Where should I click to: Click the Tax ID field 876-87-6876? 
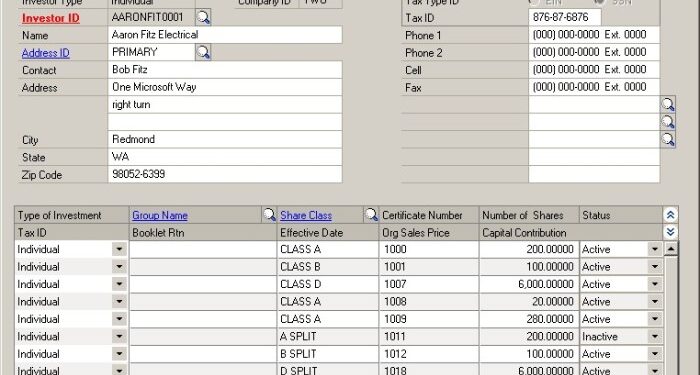[x=565, y=17]
